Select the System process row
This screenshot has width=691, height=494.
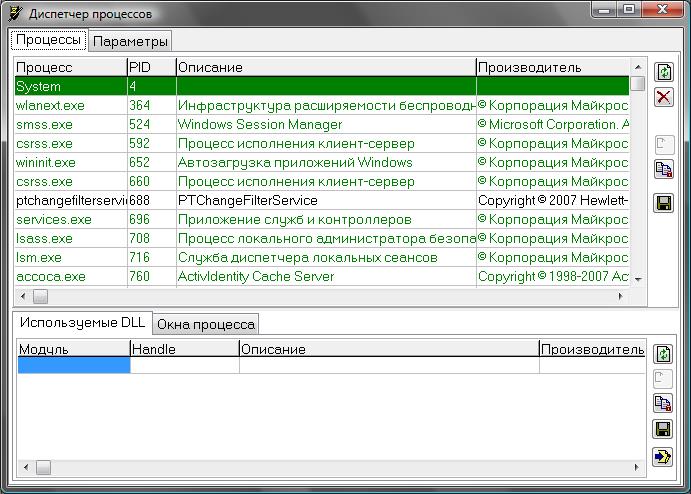(322, 86)
